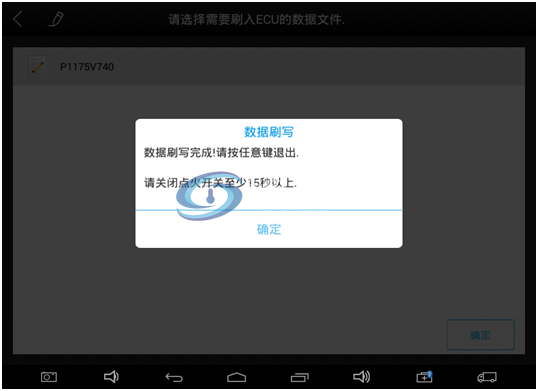Go to the Android home screen
The height and width of the screenshot is (391, 538).
[x=236, y=377]
